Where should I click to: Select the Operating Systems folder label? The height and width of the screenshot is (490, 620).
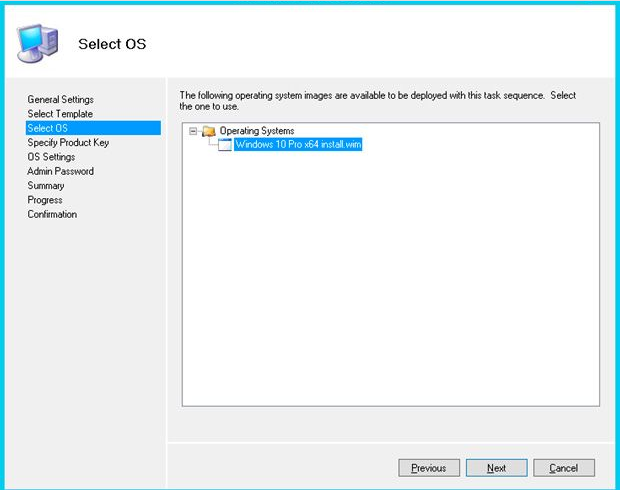(x=257, y=131)
